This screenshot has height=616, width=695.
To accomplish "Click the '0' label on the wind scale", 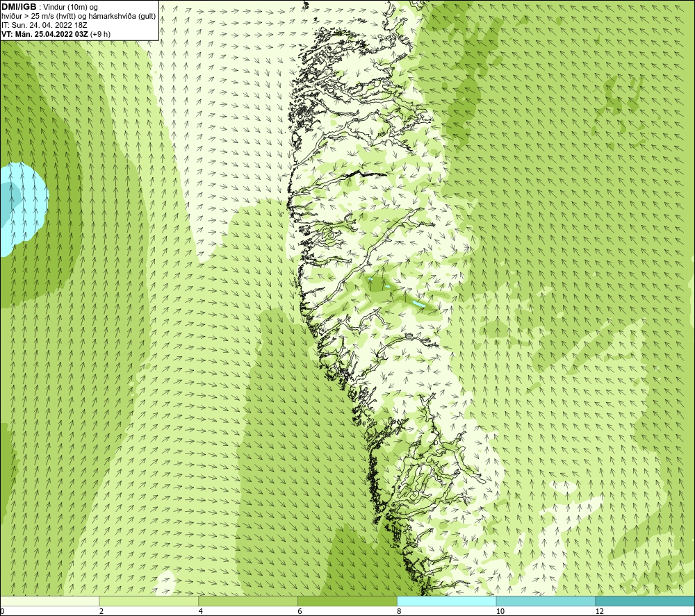I will (x=2, y=612).
